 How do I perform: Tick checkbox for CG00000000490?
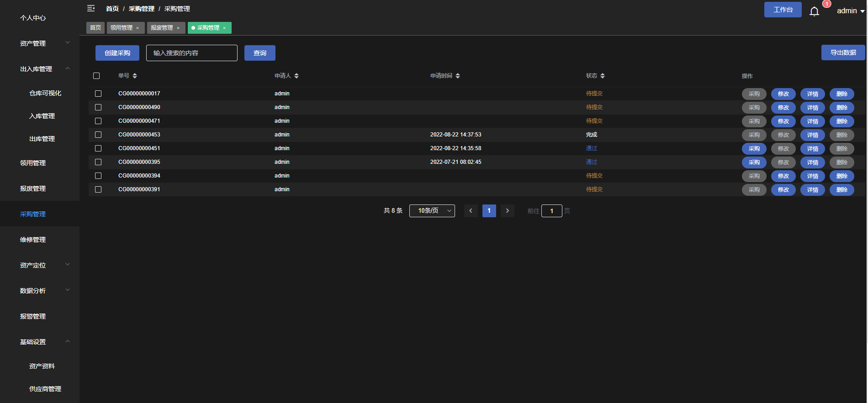(98, 107)
